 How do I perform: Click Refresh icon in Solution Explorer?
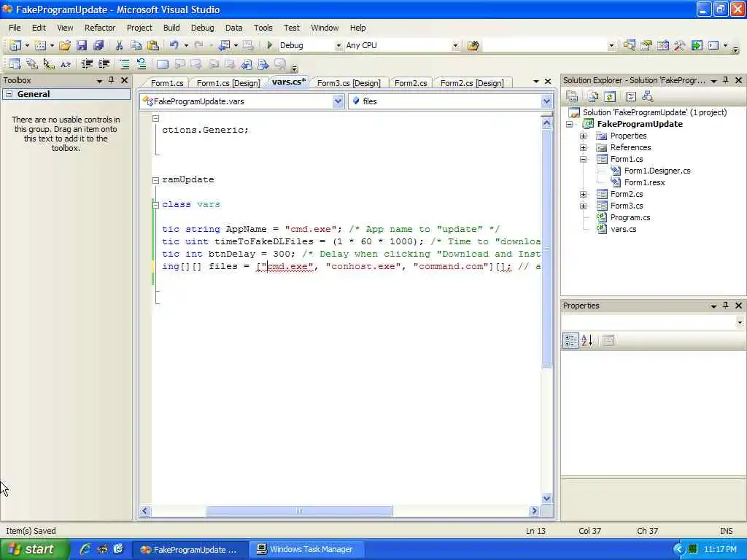(610, 97)
